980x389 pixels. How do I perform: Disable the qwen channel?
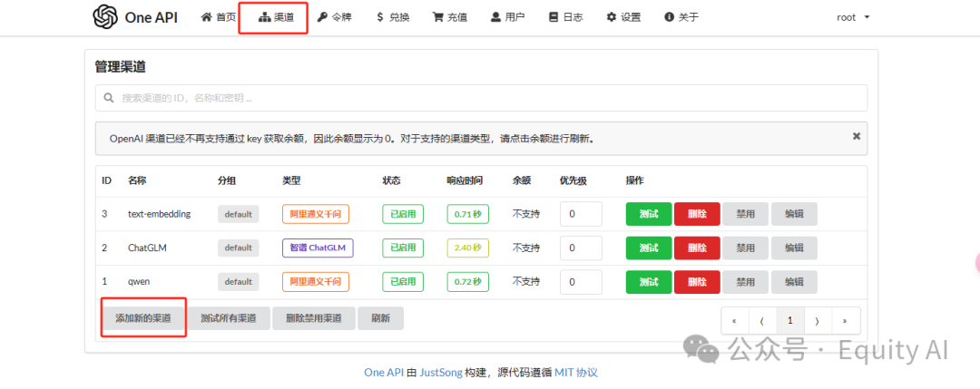746,282
